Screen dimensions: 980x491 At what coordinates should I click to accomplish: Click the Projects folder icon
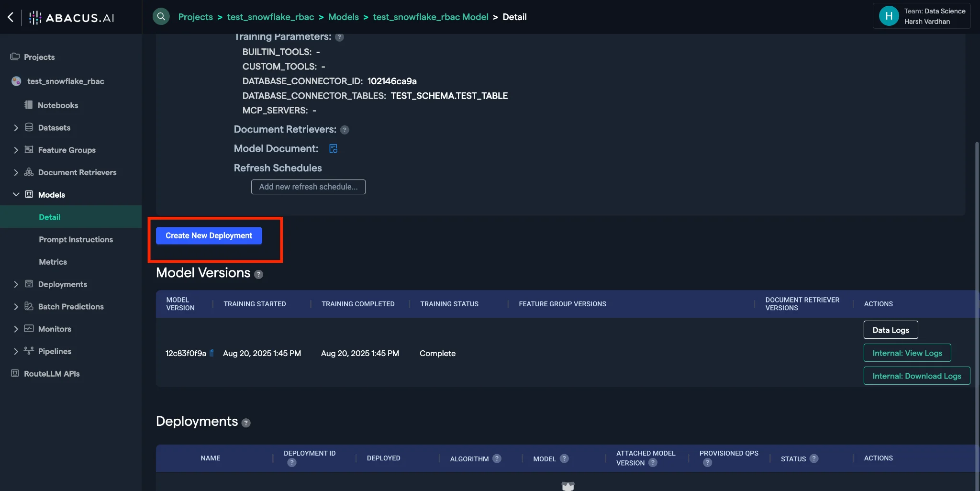tap(14, 56)
